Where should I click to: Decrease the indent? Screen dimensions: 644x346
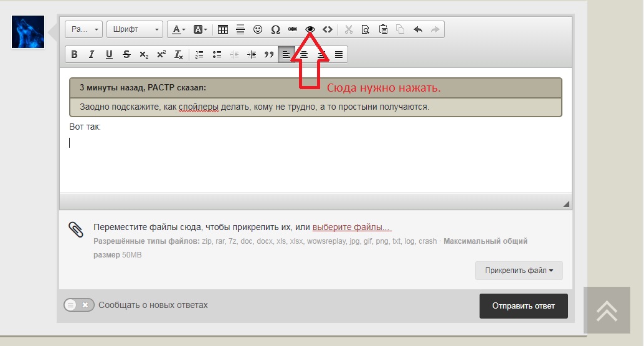(x=234, y=54)
